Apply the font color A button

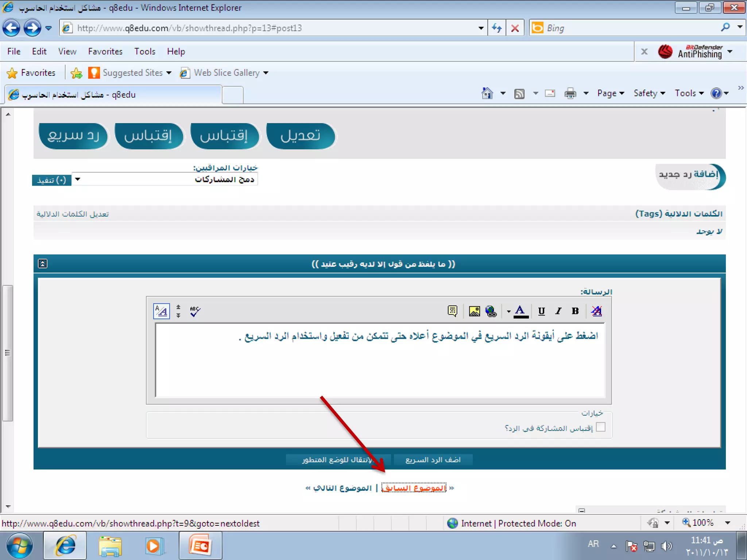tap(520, 311)
